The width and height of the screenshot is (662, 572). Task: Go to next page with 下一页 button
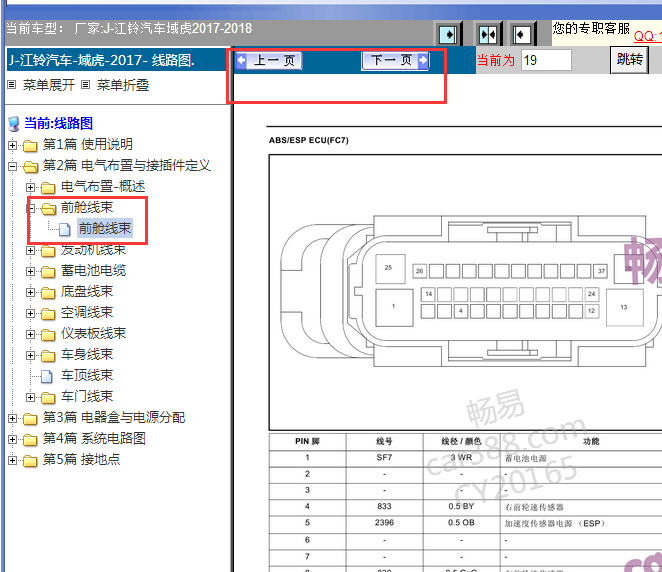[395, 61]
